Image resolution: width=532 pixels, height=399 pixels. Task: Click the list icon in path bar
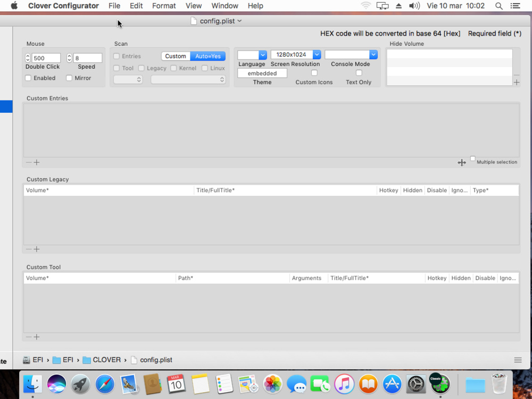pos(518,360)
